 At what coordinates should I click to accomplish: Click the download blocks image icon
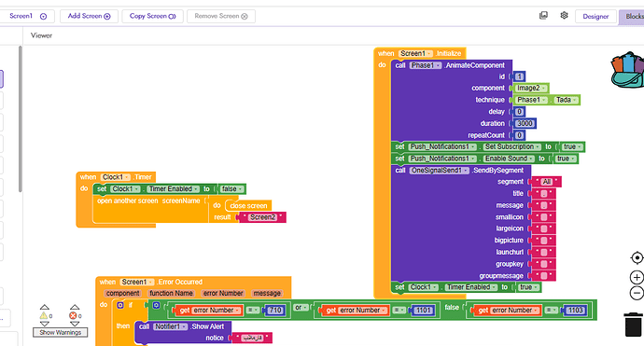pyautogui.click(x=543, y=16)
